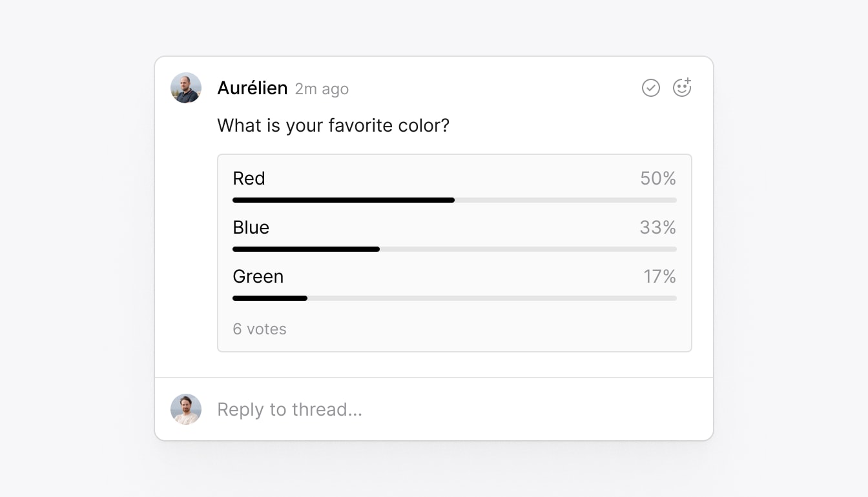This screenshot has width=868, height=497.
Task: Vote for the Blue poll option
Action: (251, 227)
